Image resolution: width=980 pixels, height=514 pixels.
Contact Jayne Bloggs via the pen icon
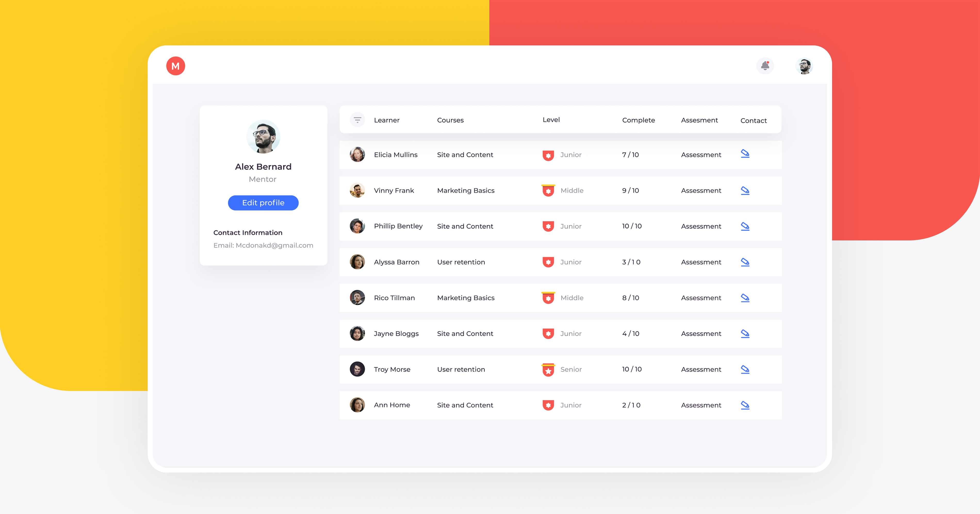click(745, 333)
